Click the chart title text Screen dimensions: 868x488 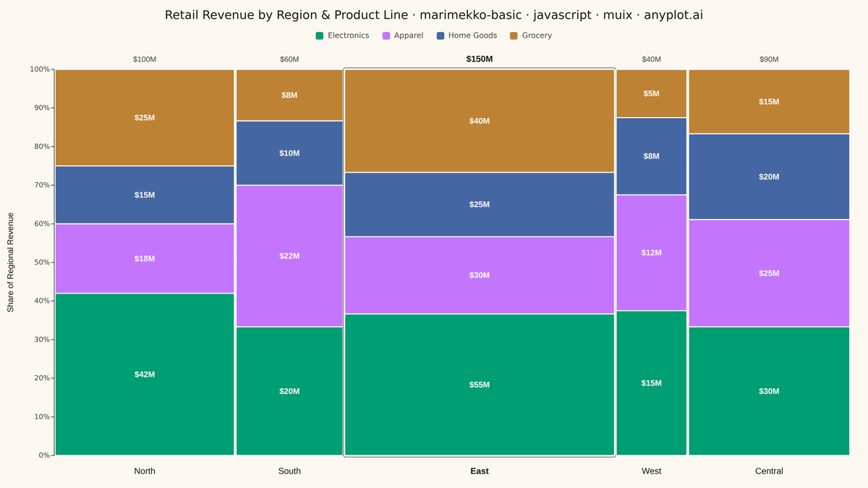click(x=434, y=15)
